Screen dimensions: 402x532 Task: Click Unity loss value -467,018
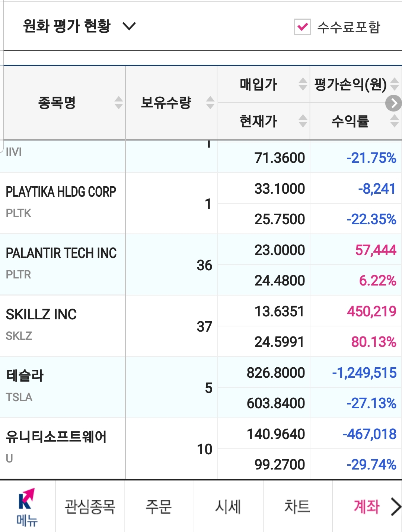(x=370, y=434)
